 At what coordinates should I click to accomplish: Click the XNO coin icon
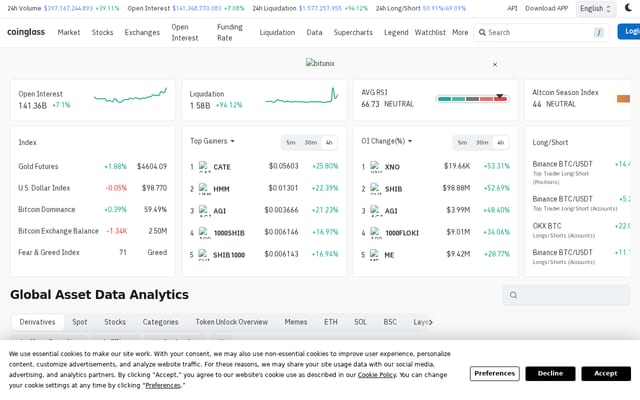point(376,167)
